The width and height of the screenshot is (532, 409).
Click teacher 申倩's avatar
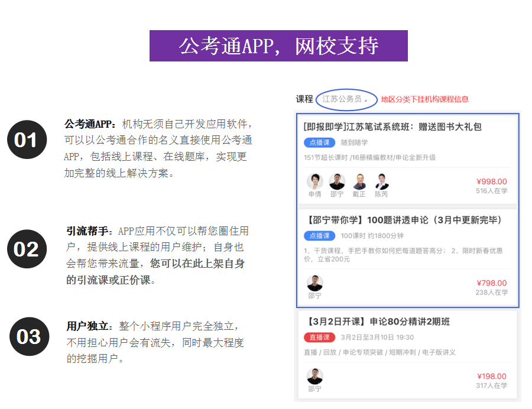click(x=315, y=181)
